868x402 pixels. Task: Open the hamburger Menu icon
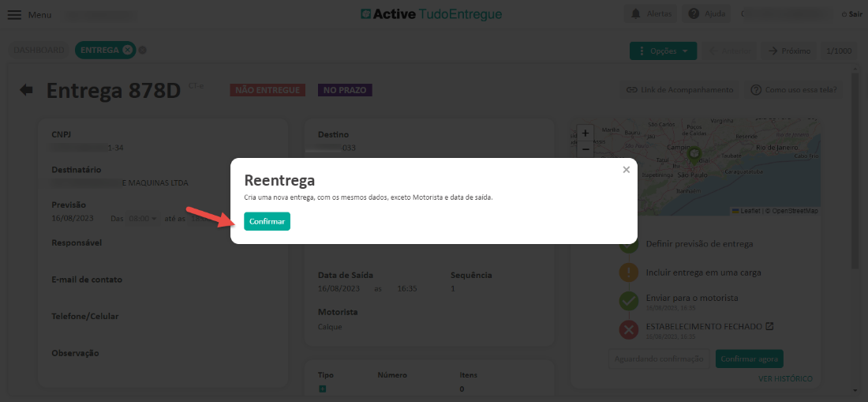(14, 15)
